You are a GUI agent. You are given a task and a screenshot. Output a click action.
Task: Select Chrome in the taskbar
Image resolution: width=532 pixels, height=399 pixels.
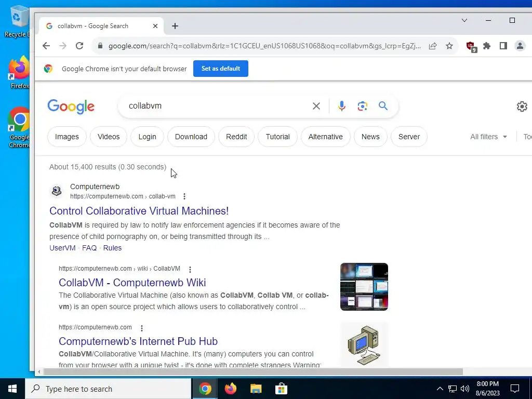tap(205, 389)
